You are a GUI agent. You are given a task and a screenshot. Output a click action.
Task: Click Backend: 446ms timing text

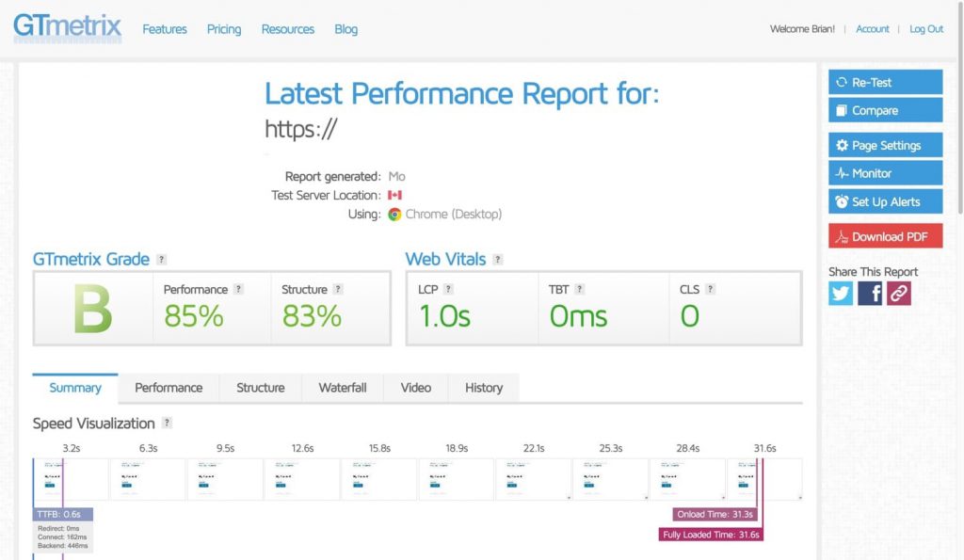click(x=63, y=545)
